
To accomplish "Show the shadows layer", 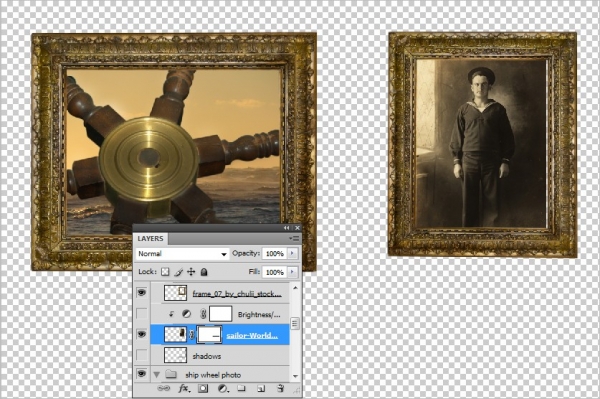I will 142,355.
